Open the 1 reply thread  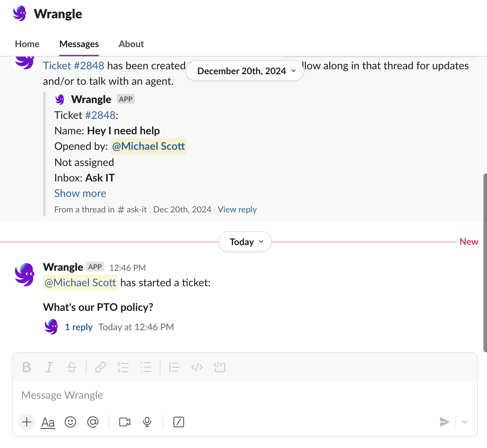click(79, 327)
